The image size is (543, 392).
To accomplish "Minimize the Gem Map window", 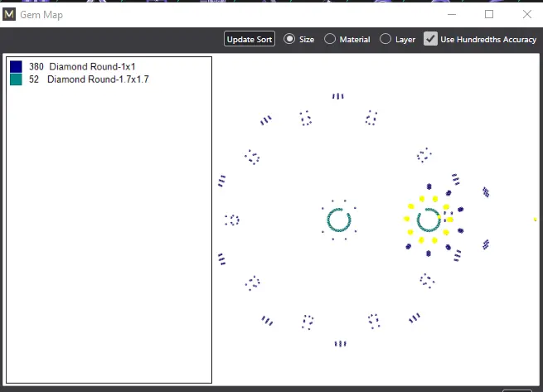I will (x=452, y=14).
